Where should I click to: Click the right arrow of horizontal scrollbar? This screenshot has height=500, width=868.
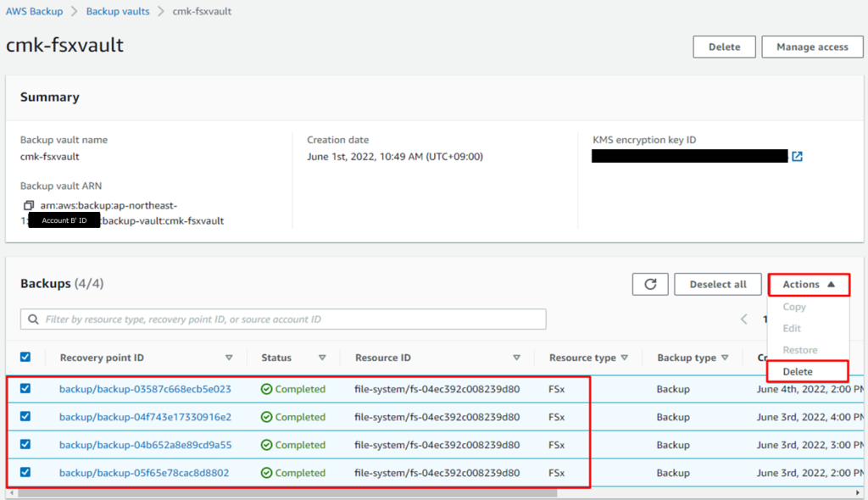point(858,493)
